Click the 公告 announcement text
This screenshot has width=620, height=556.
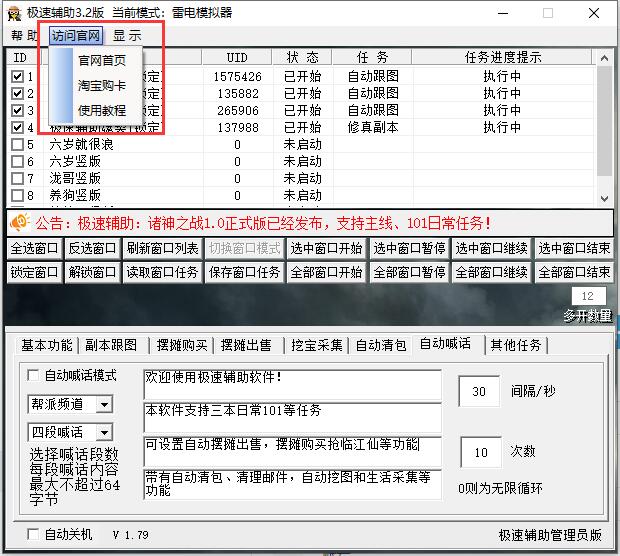click(x=263, y=223)
